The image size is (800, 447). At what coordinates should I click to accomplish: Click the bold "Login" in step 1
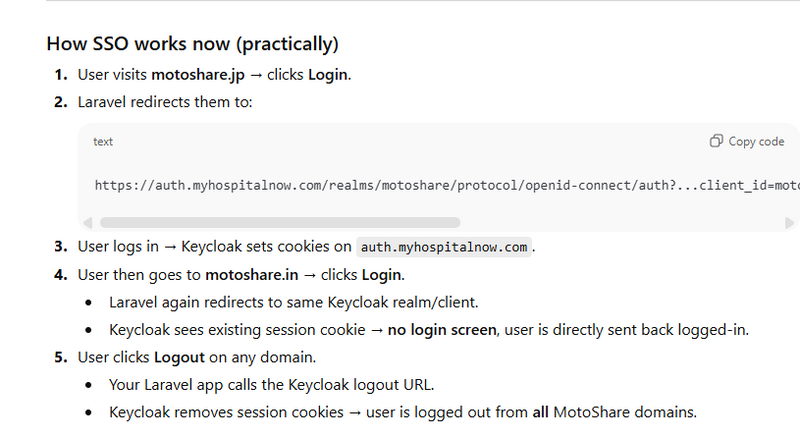[329, 74]
